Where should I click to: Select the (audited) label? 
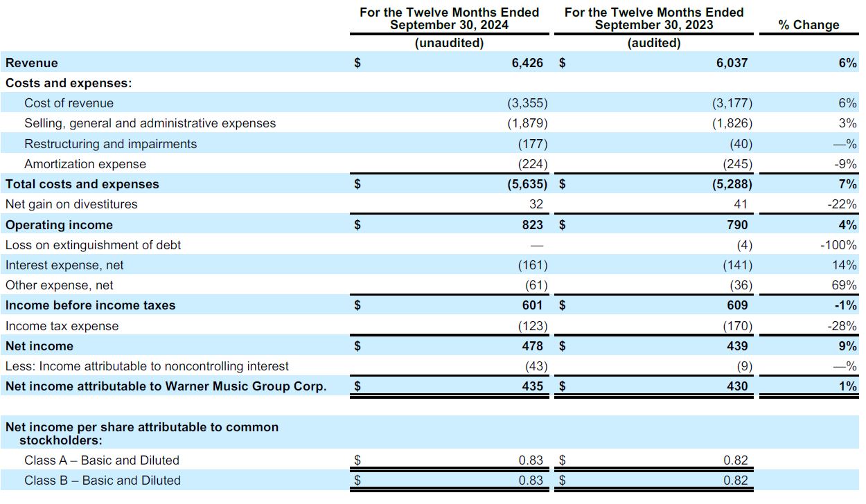pyautogui.click(x=654, y=42)
